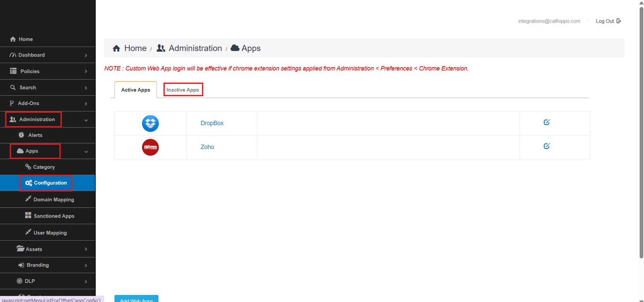Click the Home breadcrumb link

coord(135,48)
